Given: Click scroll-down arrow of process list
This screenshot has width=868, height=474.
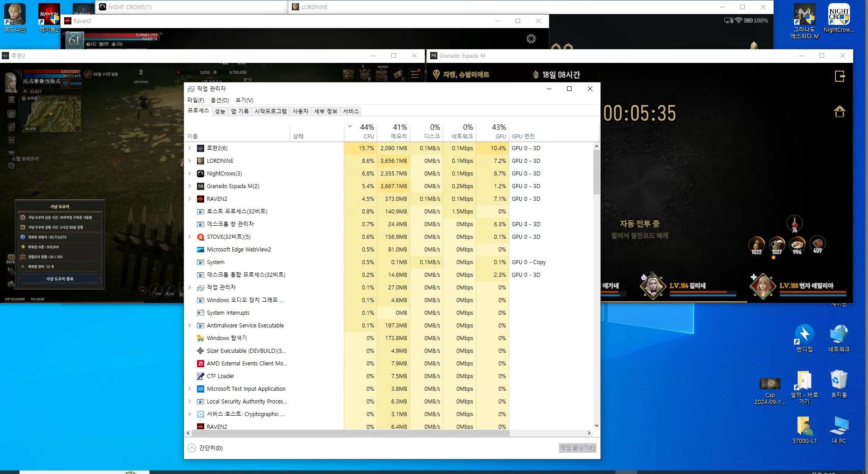Looking at the screenshot, I should point(596,425).
